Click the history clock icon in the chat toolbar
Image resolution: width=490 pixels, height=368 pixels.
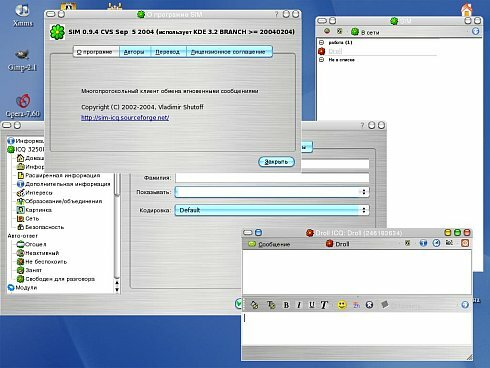[x=436, y=243]
